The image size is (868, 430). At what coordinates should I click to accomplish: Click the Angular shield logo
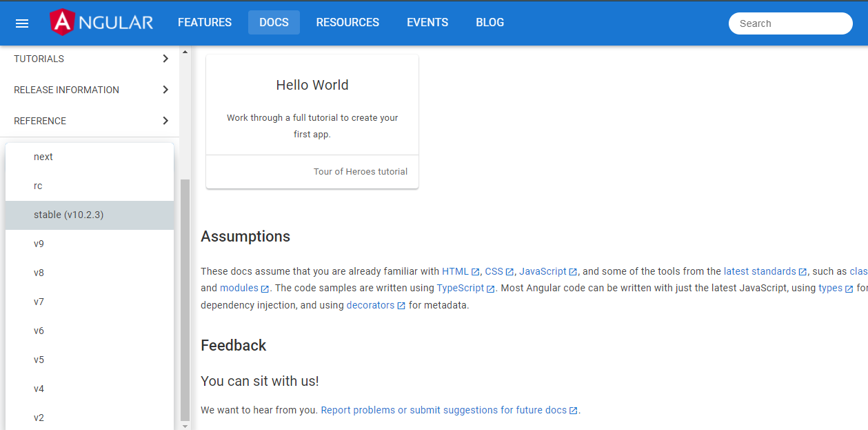pyautogui.click(x=62, y=22)
